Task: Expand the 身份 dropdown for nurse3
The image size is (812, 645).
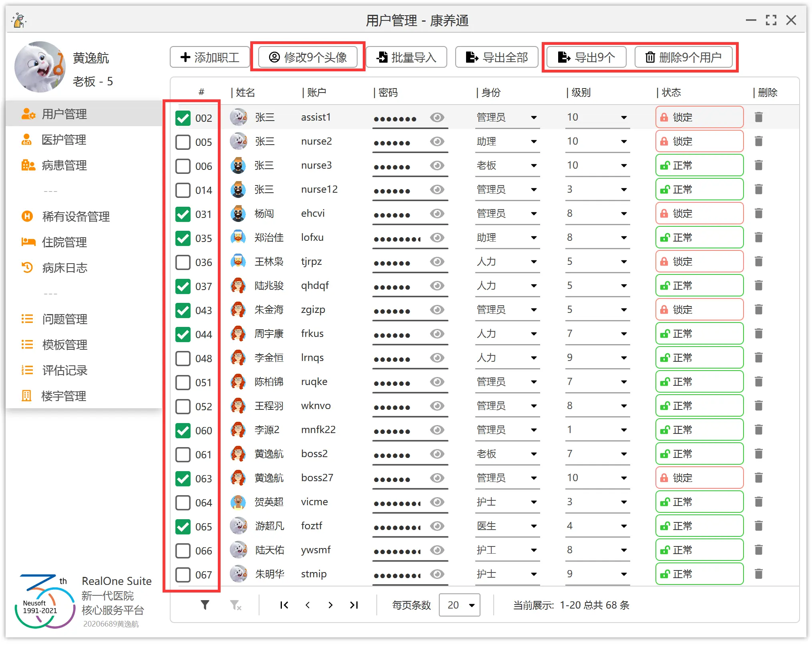Action: [533, 165]
